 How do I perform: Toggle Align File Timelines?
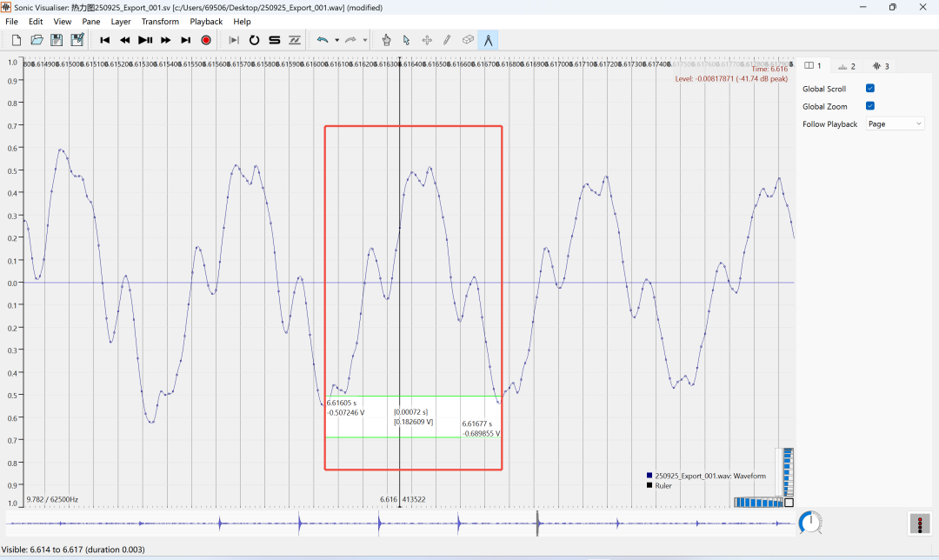(295, 40)
